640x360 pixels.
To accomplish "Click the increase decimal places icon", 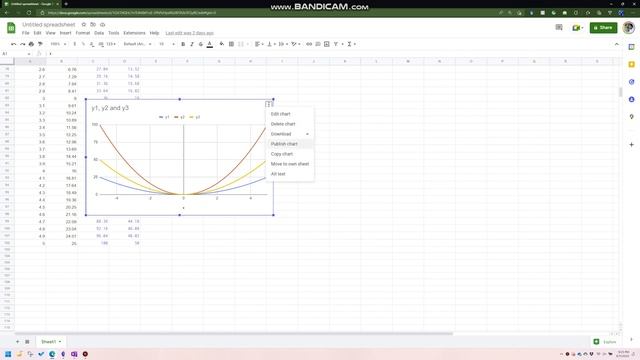I will click(101, 44).
